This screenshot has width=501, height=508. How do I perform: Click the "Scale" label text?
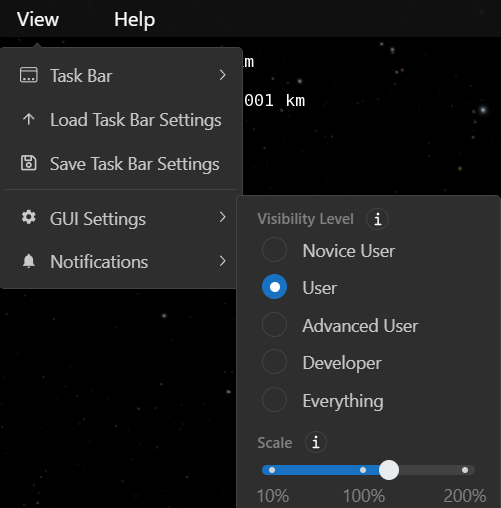(x=275, y=443)
